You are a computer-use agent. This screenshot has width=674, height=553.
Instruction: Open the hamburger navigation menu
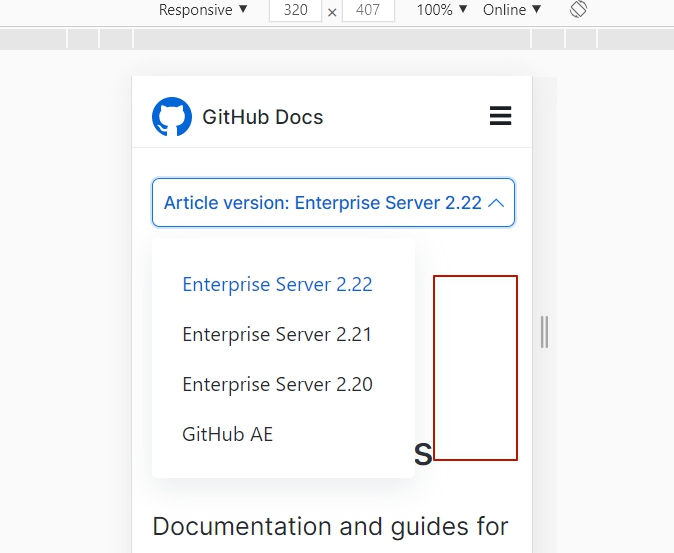pos(500,116)
